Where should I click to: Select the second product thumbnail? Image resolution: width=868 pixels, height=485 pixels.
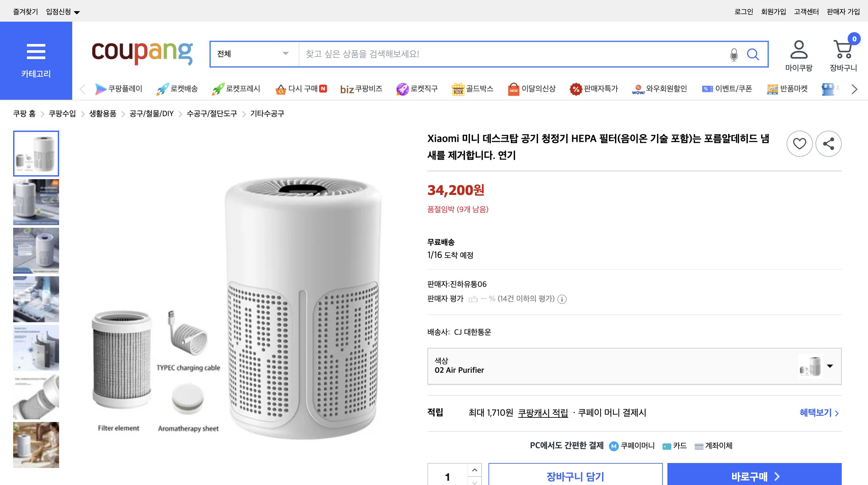pos(36,202)
